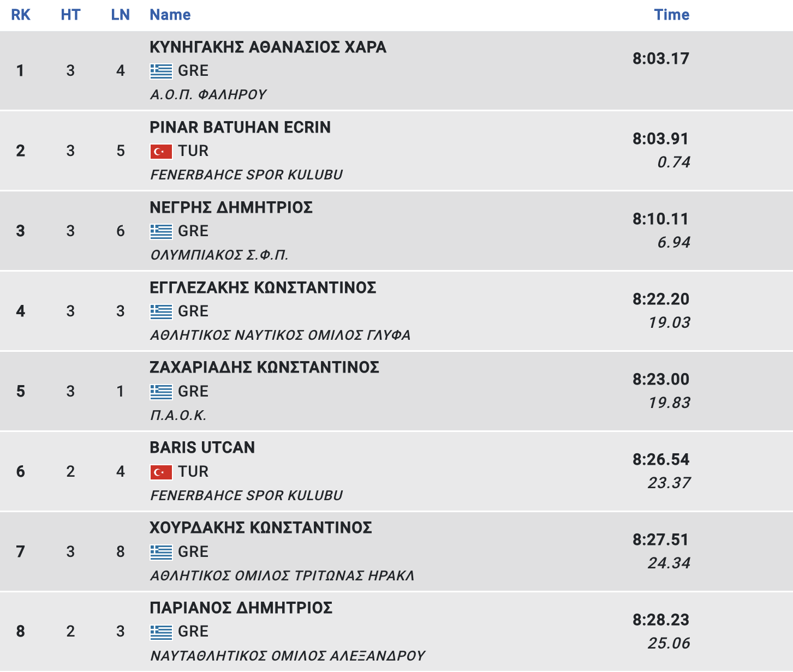Sort results by the RK column header
This screenshot has width=793, height=672.
21,15
